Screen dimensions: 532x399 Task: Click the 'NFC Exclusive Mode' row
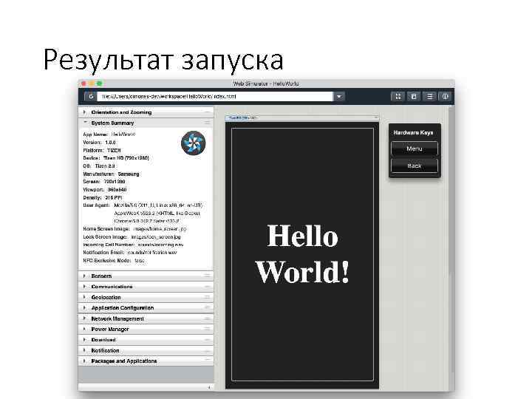pyautogui.click(x=114, y=261)
